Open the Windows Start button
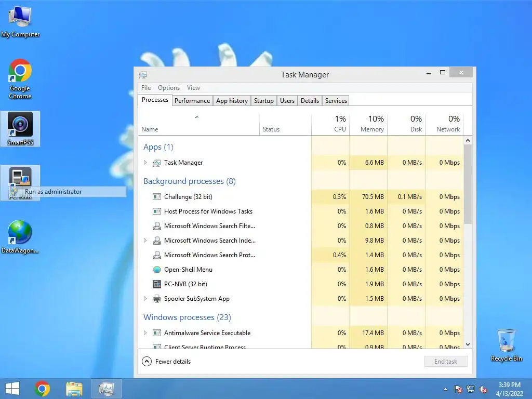The image size is (532, 399). 12,389
